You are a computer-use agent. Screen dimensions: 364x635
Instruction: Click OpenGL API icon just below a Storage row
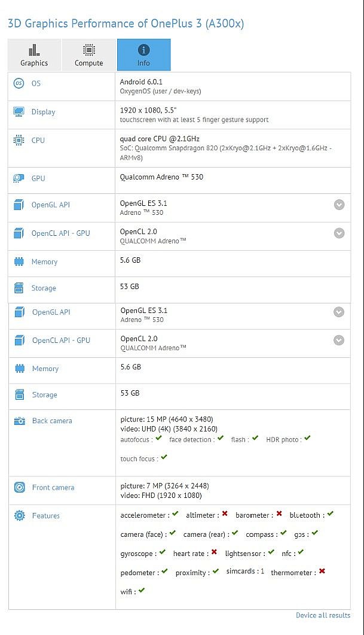tap(19, 312)
